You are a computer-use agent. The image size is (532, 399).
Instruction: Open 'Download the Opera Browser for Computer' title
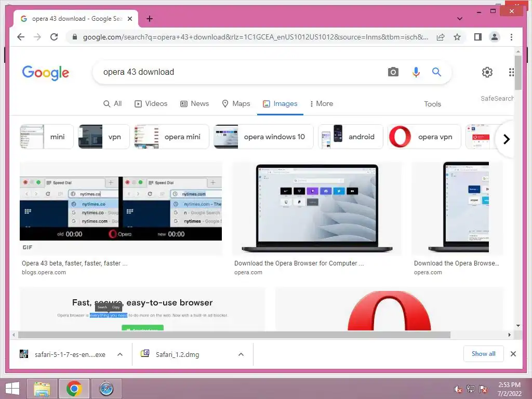299,263
